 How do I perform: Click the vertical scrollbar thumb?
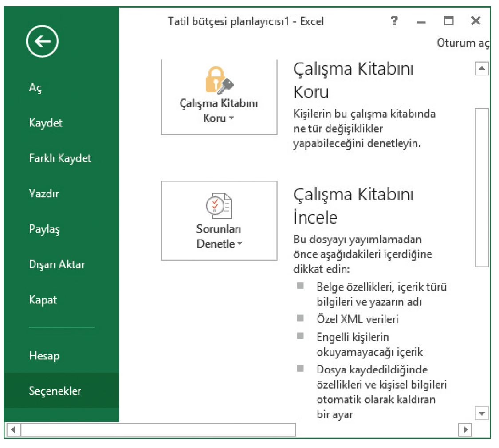(482, 186)
